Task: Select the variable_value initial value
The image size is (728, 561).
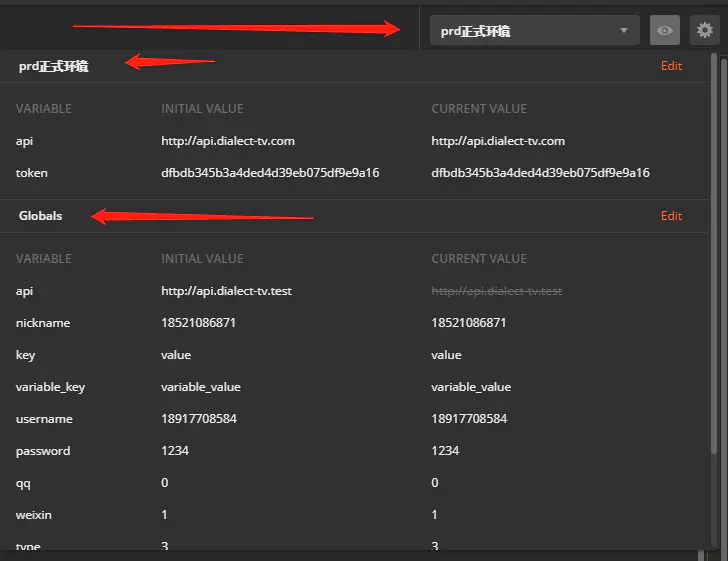Action: click(201, 387)
